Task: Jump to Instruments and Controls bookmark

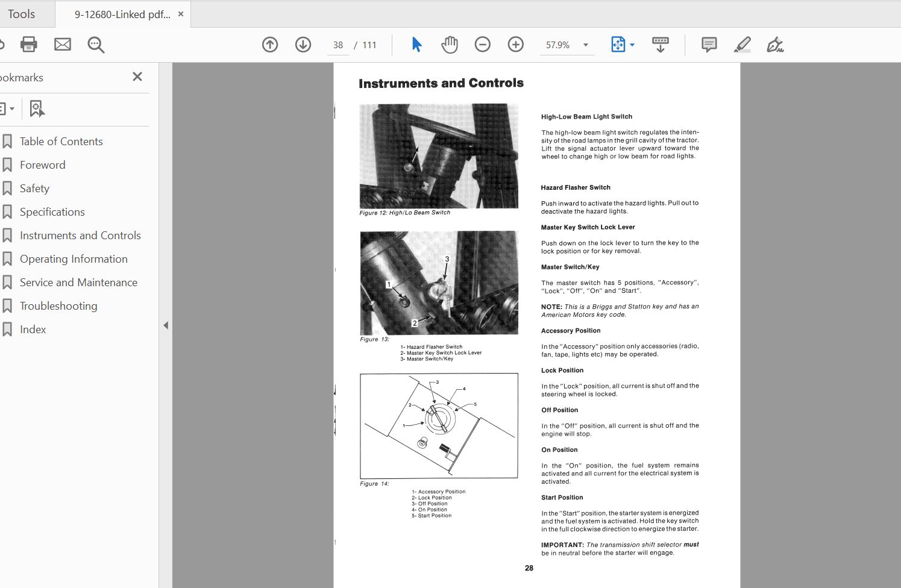Action: tap(80, 235)
